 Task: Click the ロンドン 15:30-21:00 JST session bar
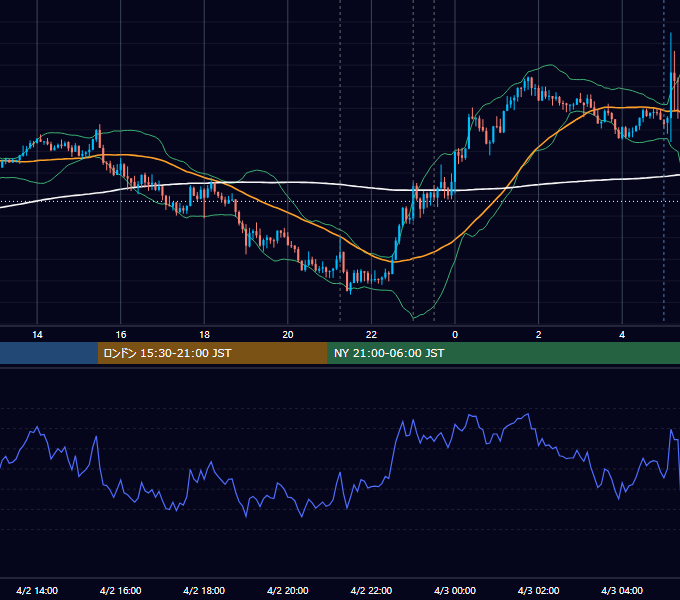212,353
